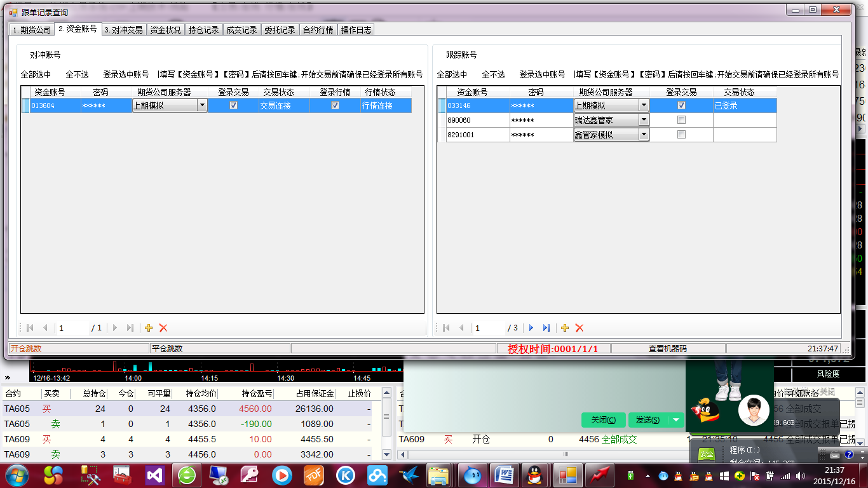The width and height of the screenshot is (868, 488).
Task: Delete row with red X in 对冲账号 navigator
Action: pyautogui.click(x=163, y=328)
